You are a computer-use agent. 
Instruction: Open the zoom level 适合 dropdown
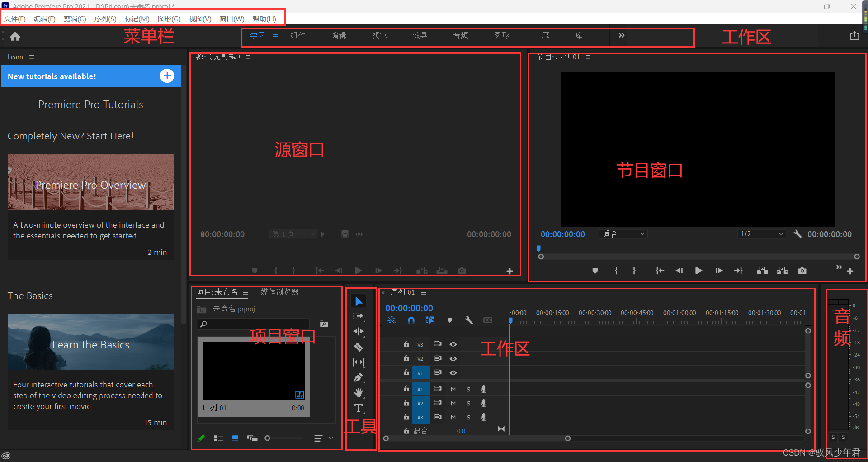click(623, 234)
